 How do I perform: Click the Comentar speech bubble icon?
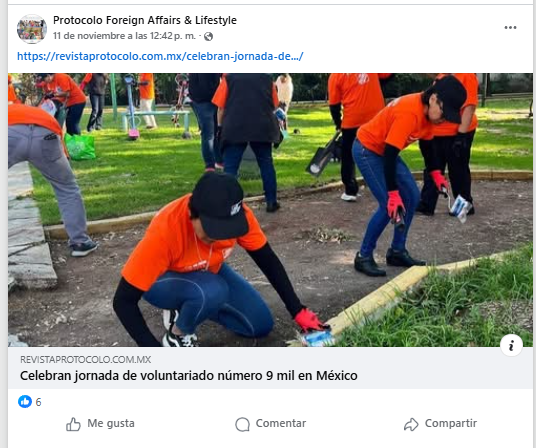242,424
